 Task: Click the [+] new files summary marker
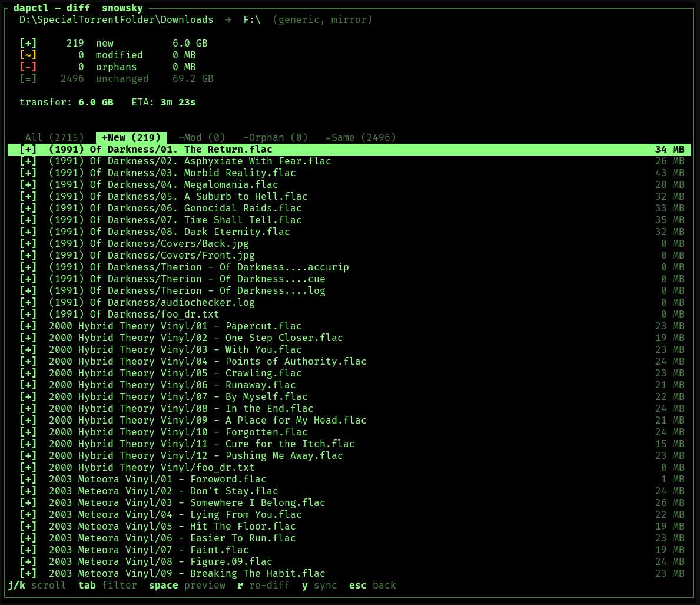28,44
